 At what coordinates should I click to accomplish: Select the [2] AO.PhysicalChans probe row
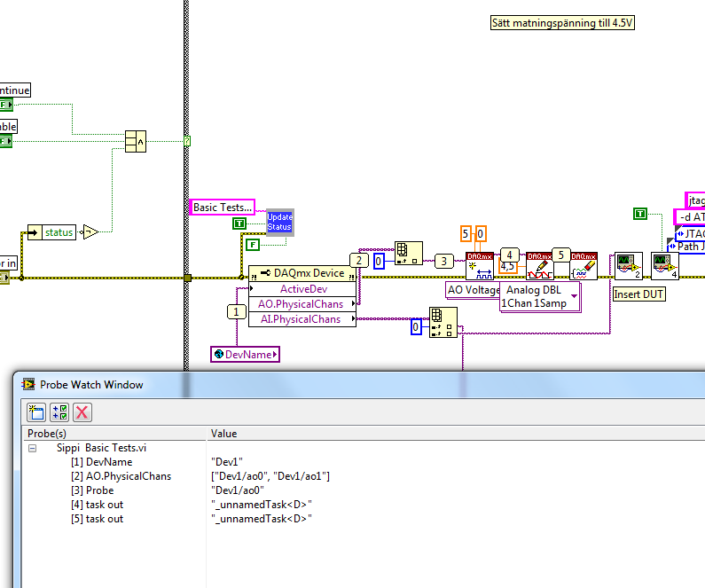114,476
